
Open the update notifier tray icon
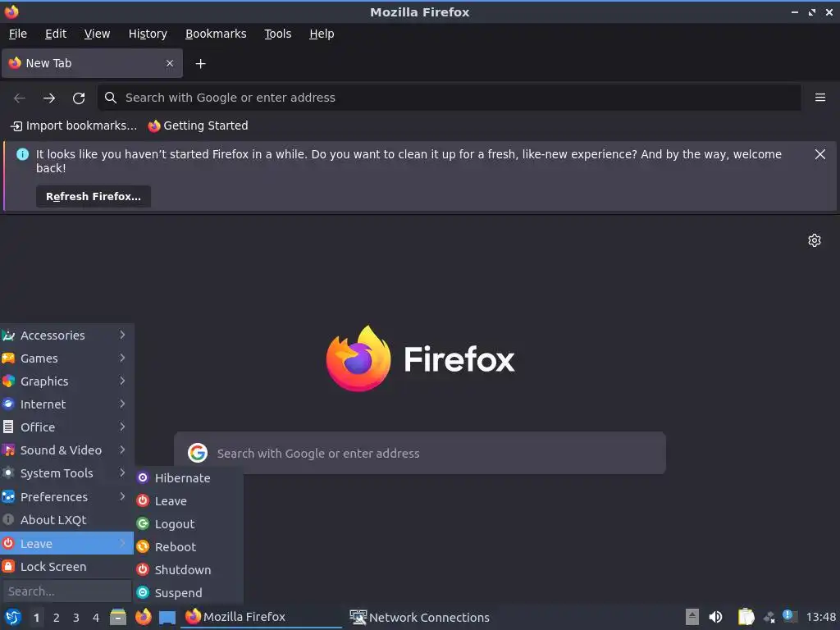pos(790,616)
